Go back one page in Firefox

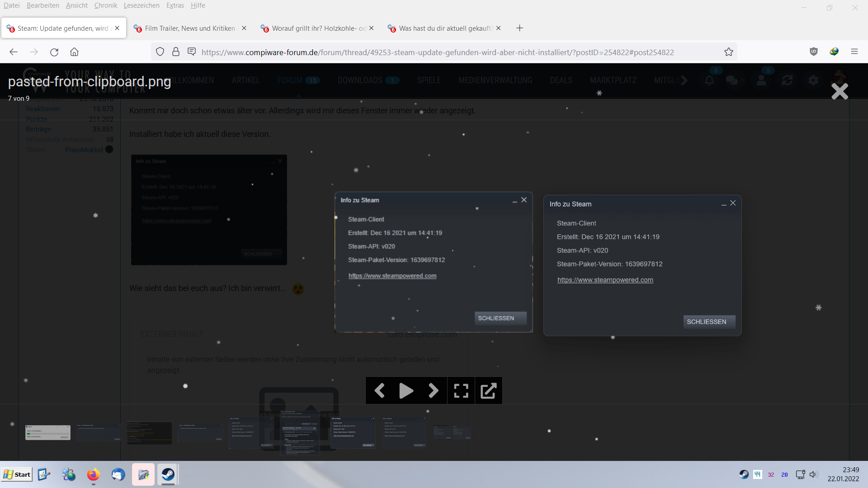(14, 52)
